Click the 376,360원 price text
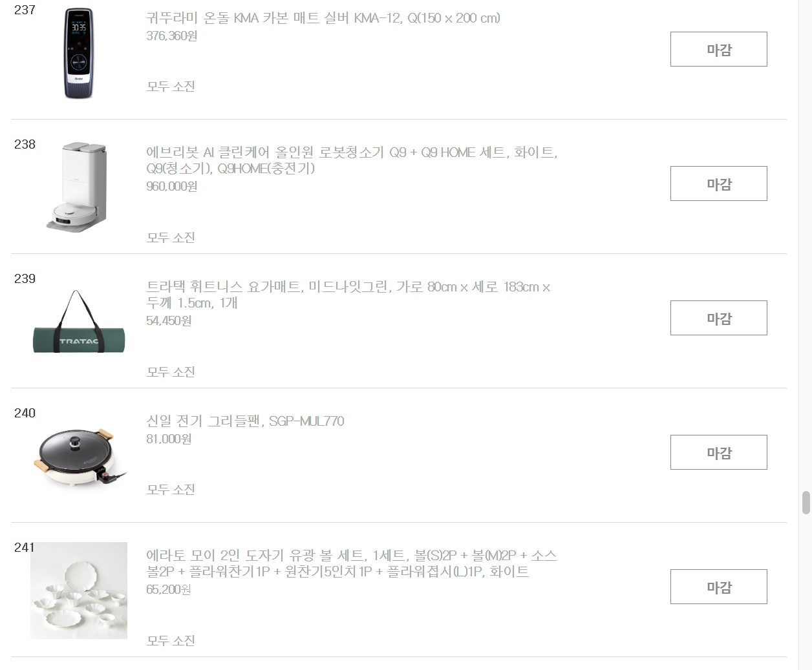 click(172, 36)
